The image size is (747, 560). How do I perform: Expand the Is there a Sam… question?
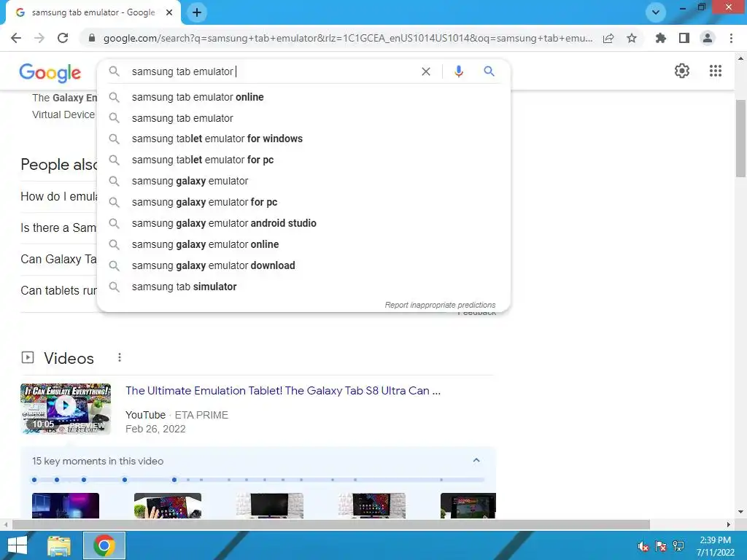[x=59, y=227]
